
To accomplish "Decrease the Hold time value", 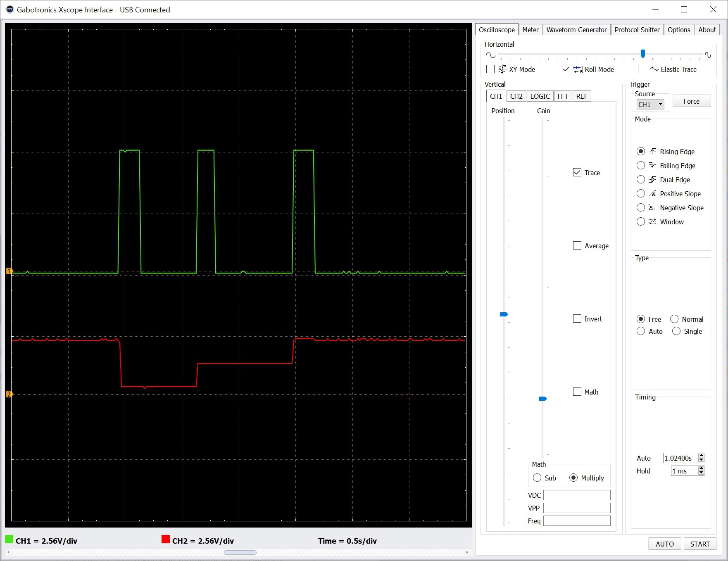I will point(701,473).
